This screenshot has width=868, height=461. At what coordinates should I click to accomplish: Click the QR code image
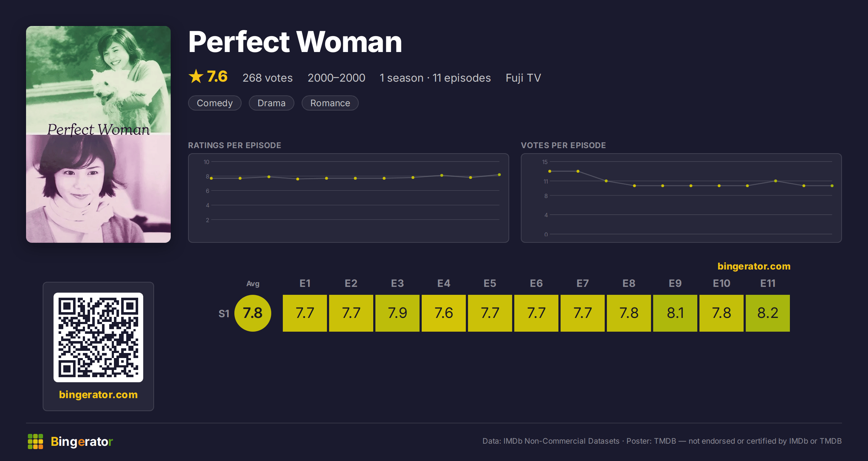click(x=98, y=337)
